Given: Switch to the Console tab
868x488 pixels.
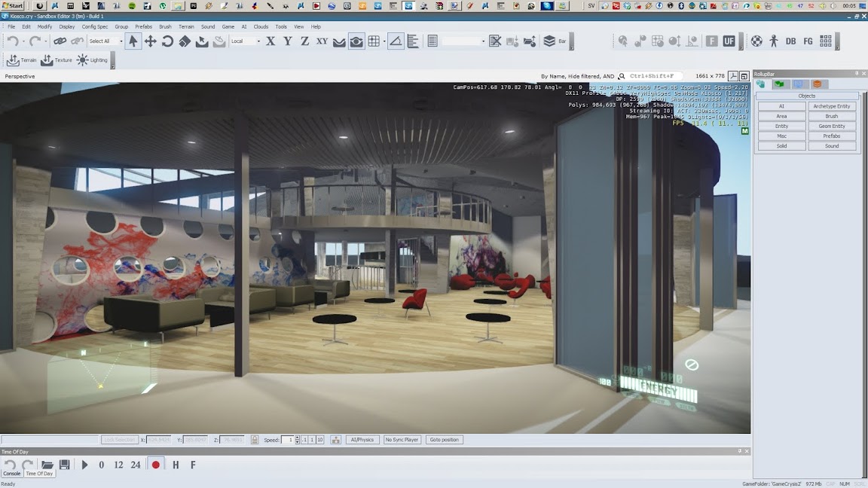Looking at the screenshot, I should point(11,474).
